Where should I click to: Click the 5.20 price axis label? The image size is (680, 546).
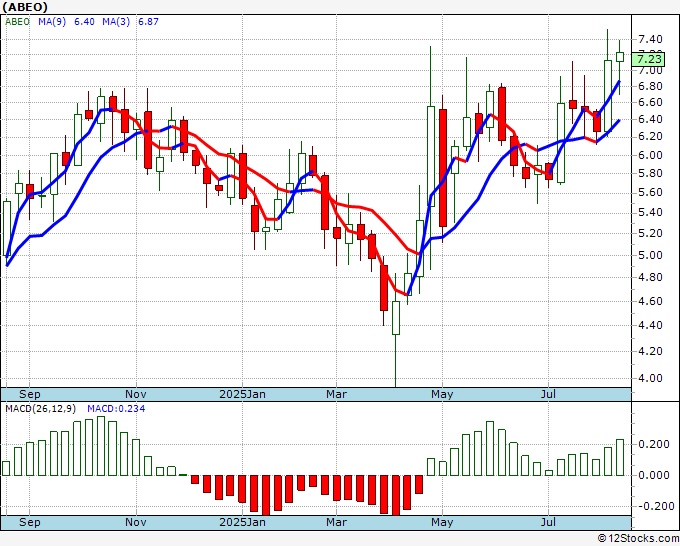point(650,233)
